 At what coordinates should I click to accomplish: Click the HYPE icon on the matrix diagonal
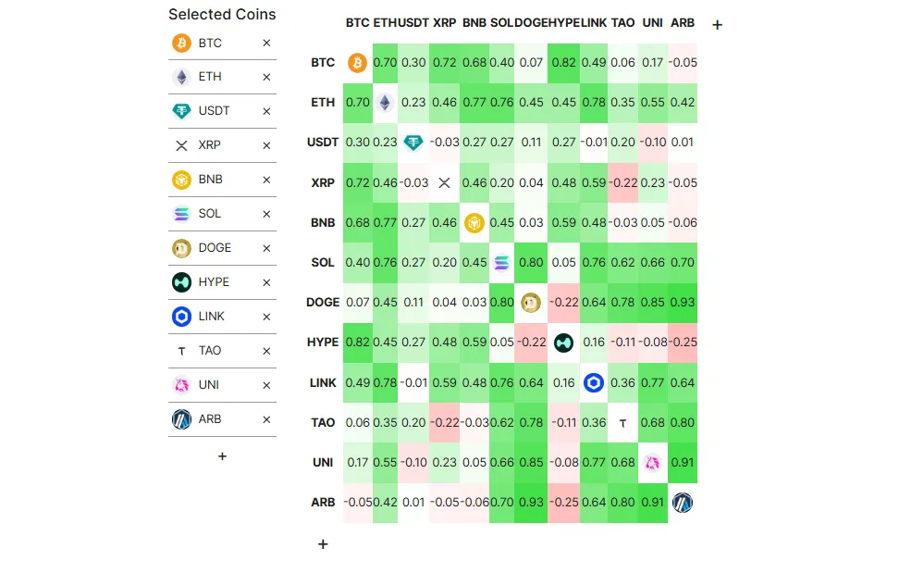pyautogui.click(x=563, y=343)
